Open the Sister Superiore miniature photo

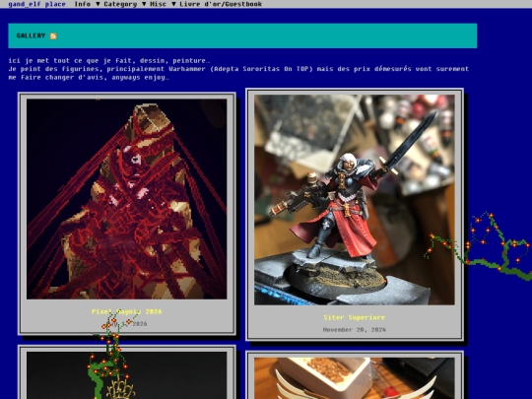(355, 199)
